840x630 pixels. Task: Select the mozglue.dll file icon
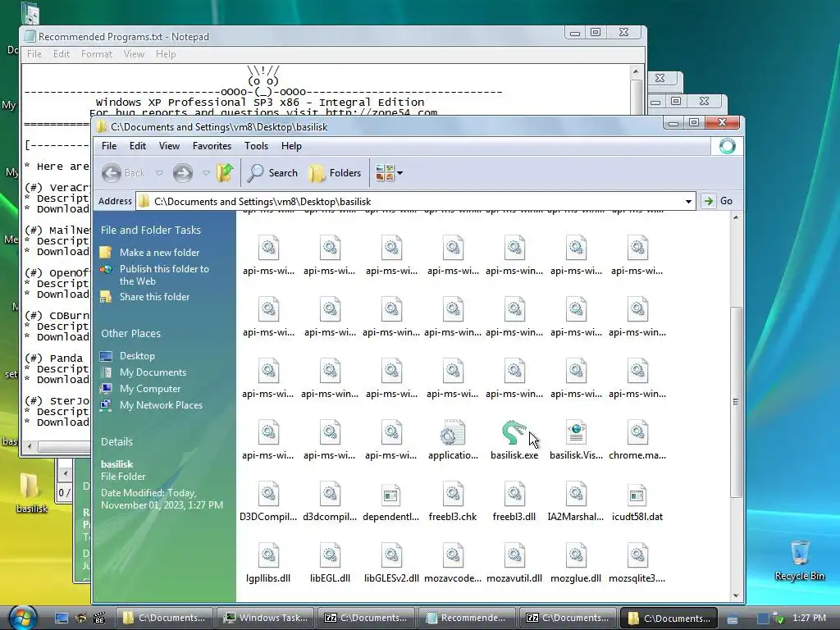(576, 556)
